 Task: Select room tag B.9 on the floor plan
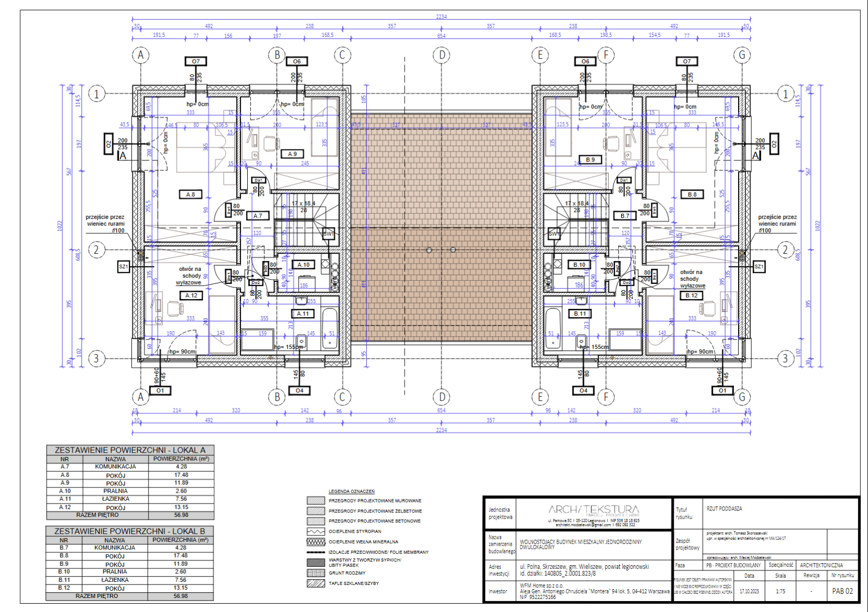pos(590,159)
